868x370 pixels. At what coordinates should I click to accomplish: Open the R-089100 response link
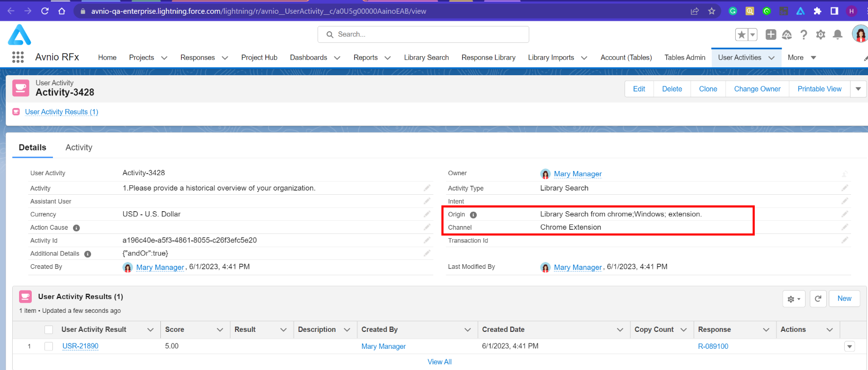click(x=713, y=346)
